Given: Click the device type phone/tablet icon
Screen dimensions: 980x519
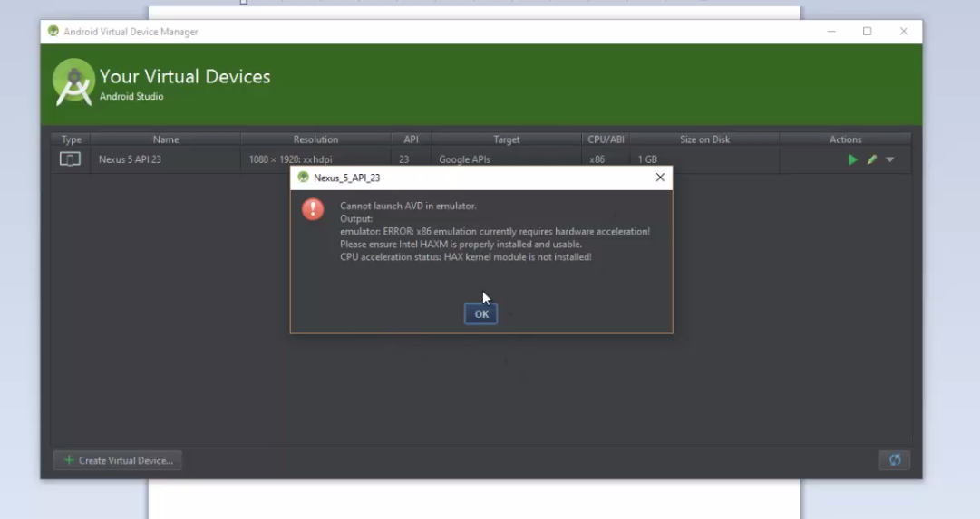Looking at the screenshot, I should (70, 159).
